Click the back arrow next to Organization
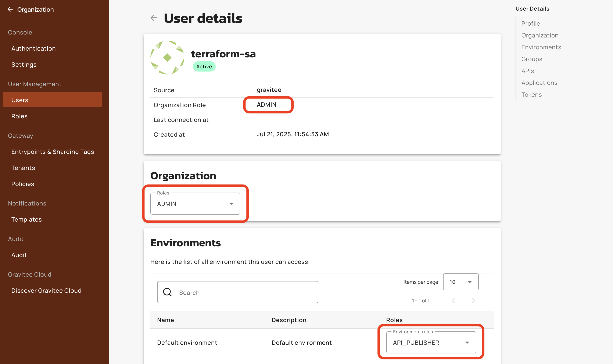613x364 pixels. (10, 9)
